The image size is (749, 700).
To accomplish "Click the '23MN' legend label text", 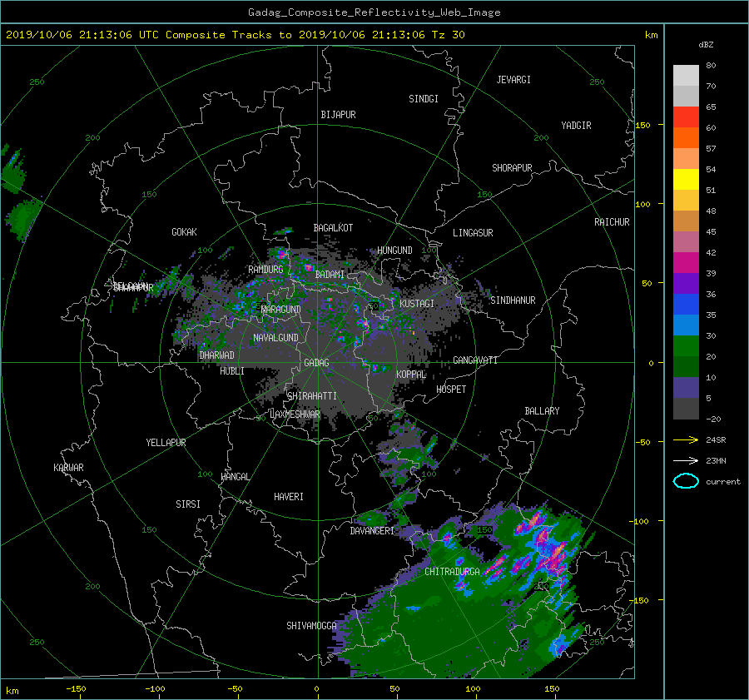I will [x=716, y=461].
